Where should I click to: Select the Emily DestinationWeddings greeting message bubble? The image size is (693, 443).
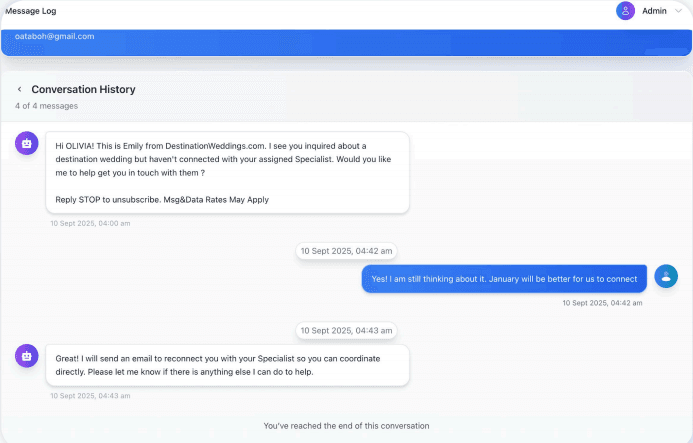(x=227, y=172)
